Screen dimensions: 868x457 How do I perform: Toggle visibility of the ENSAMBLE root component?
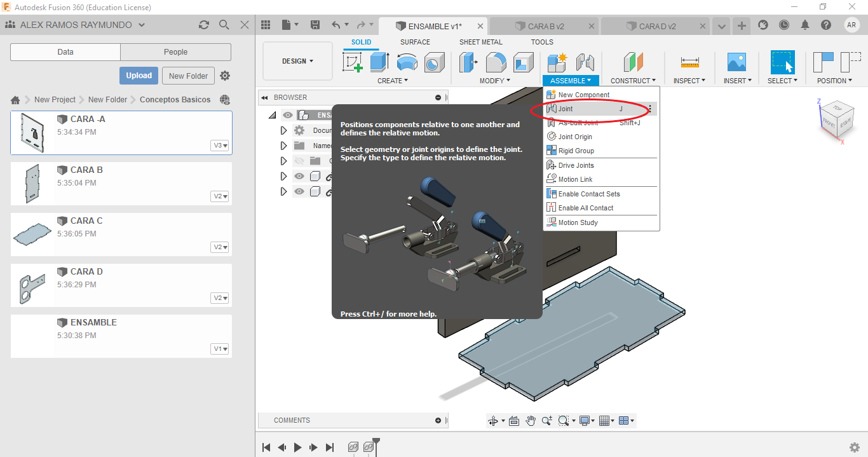pyautogui.click(x=288, y=115)
